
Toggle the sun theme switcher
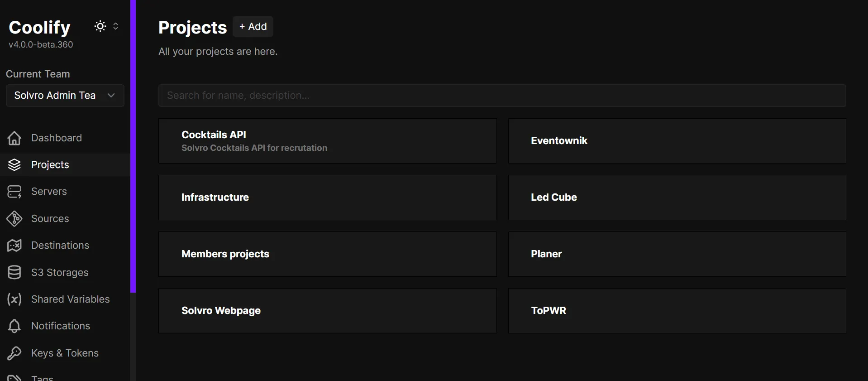[100, 26]
